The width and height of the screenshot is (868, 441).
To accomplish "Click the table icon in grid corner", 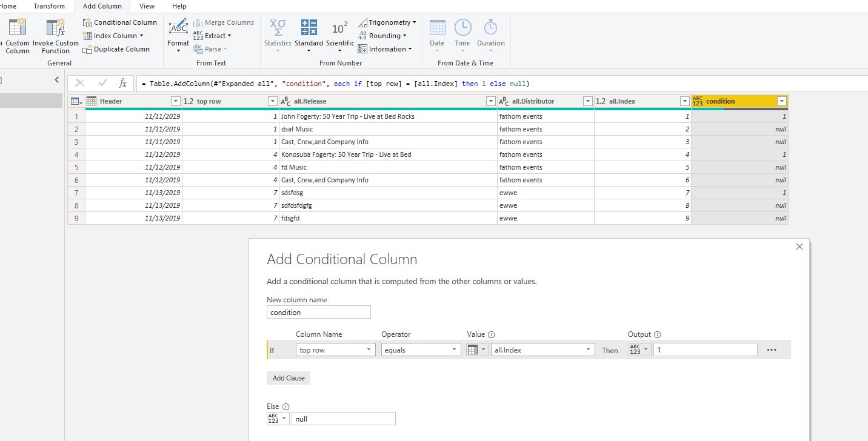I will (x=76, y=101).
